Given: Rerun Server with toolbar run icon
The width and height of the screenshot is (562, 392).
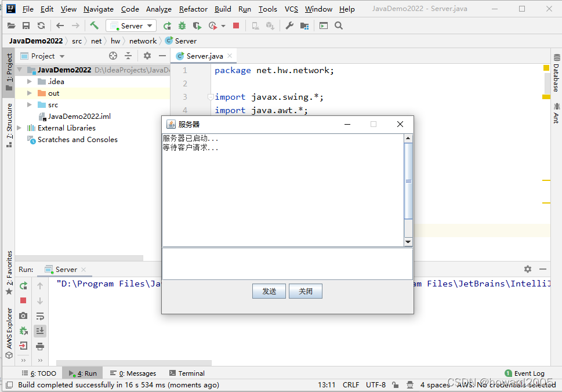Looking at the screenshot, I should (167, 26).
